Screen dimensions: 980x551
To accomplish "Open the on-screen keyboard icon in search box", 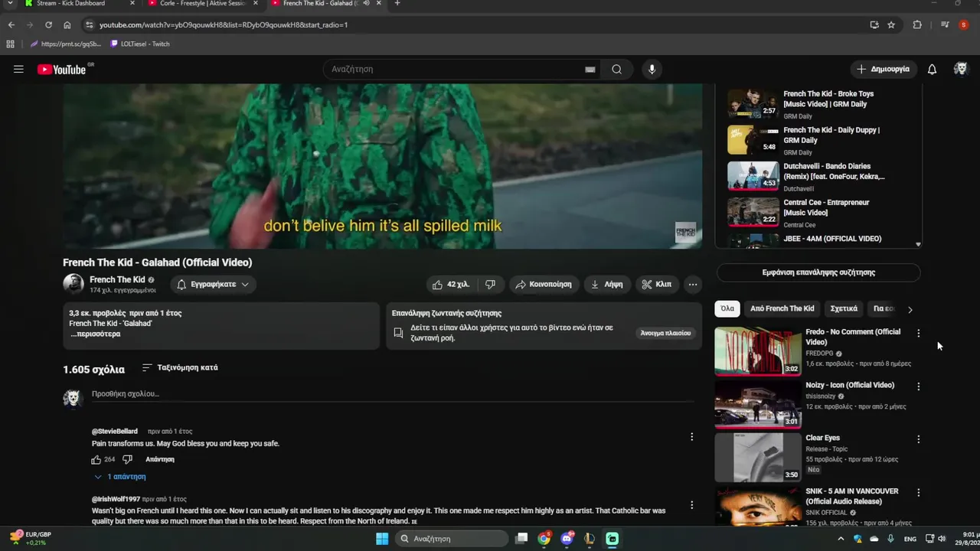I will point(590,70).
